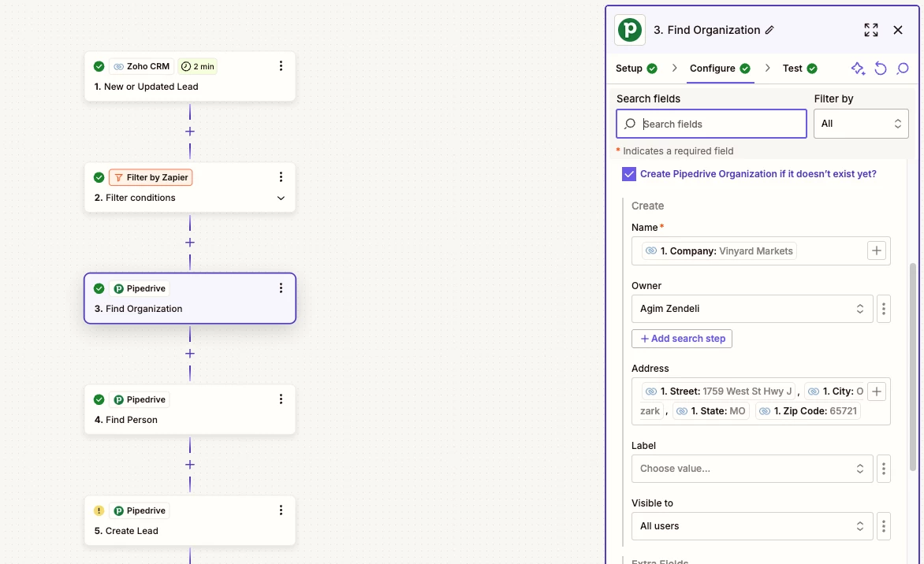
Task: Open the three-dot menu on Find Person step
Action: pos(281,399)
